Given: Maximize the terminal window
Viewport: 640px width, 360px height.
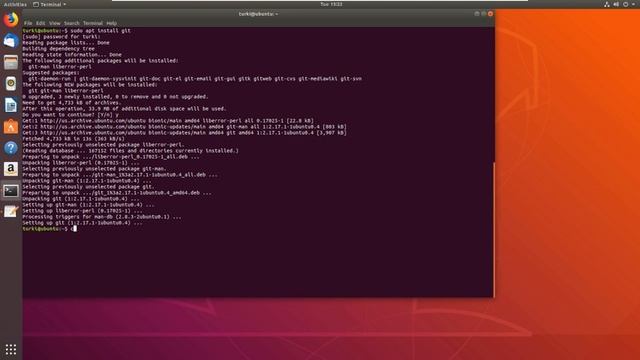Looking at the screenshot, I should 483,13.
